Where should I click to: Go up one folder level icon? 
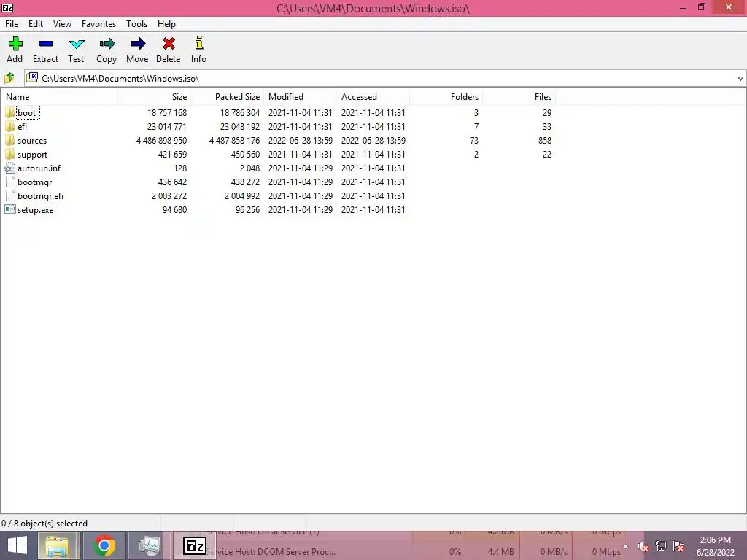9,77
